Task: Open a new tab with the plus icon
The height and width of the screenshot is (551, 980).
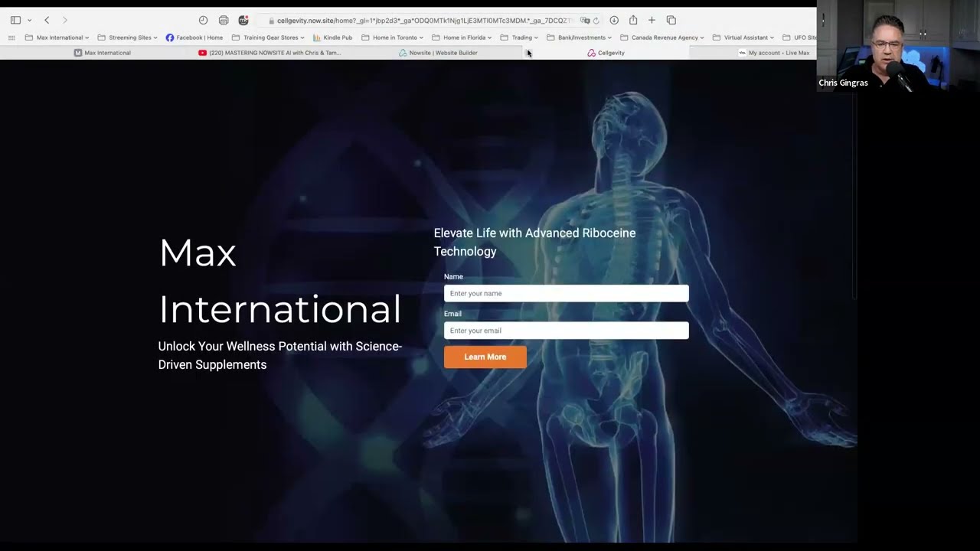Action: click(x=652, y=20)
